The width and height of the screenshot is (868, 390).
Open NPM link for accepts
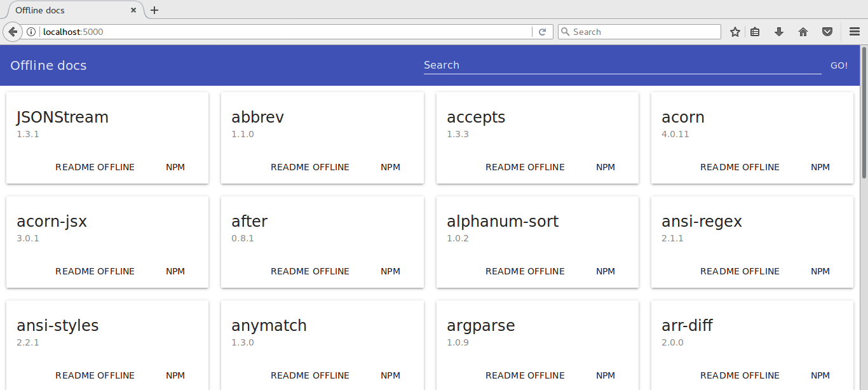[x=606, y=167]
